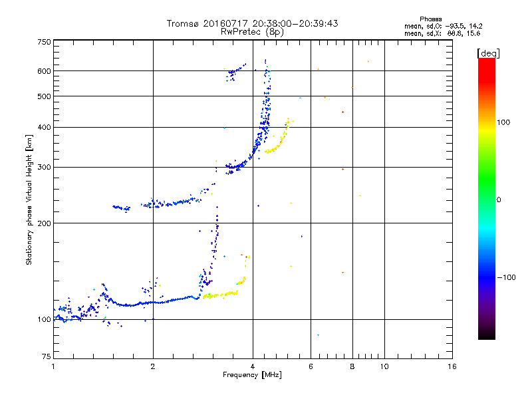The height and width of the screenshot is (399, 532).
Task: Click the '[deg]' colorbar unit label
Action: [488, 53]
